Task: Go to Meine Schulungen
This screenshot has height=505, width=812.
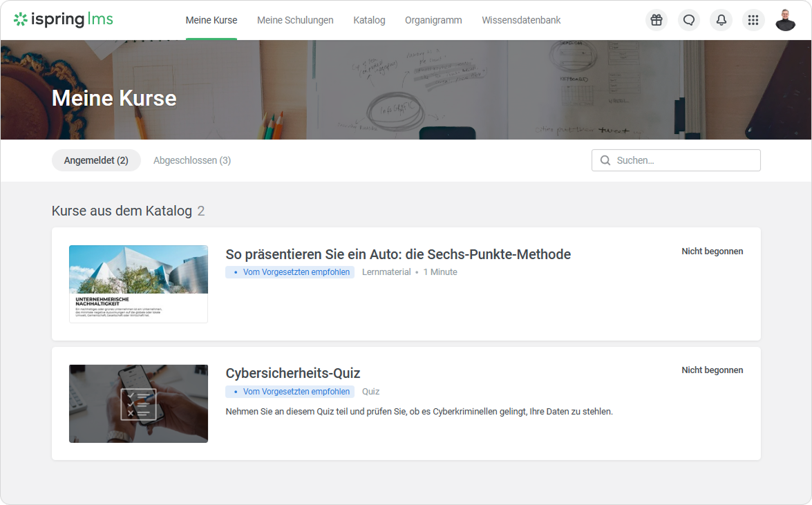Action: (x=295, y=20)
